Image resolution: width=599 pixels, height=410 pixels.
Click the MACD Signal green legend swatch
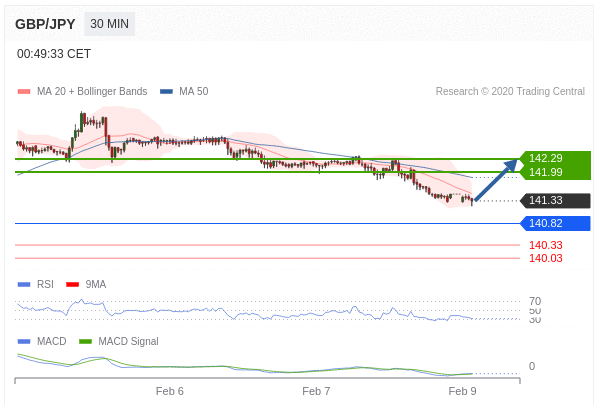85,341
